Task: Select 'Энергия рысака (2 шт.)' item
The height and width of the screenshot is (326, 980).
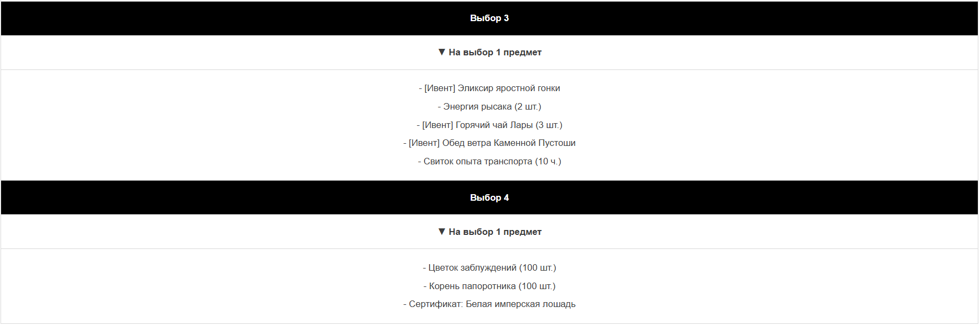Action: pos(489,106)
